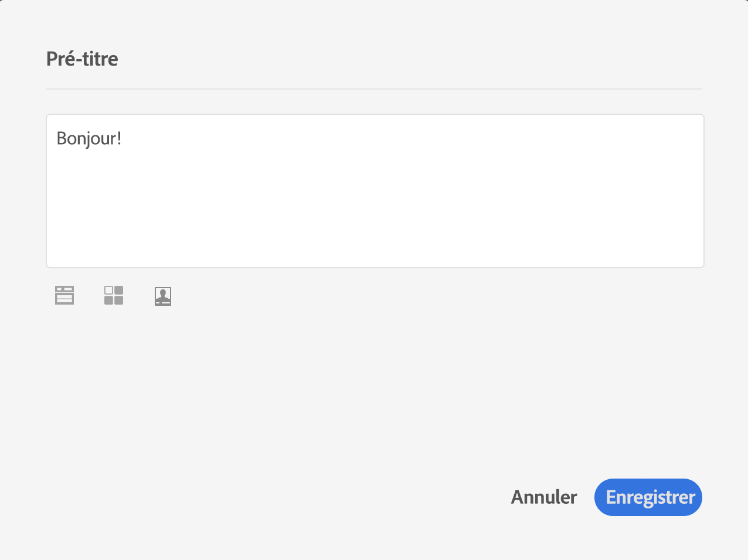Click the Pré-titre dialog heading
The image size is (748, 560).
click(82, 59)
